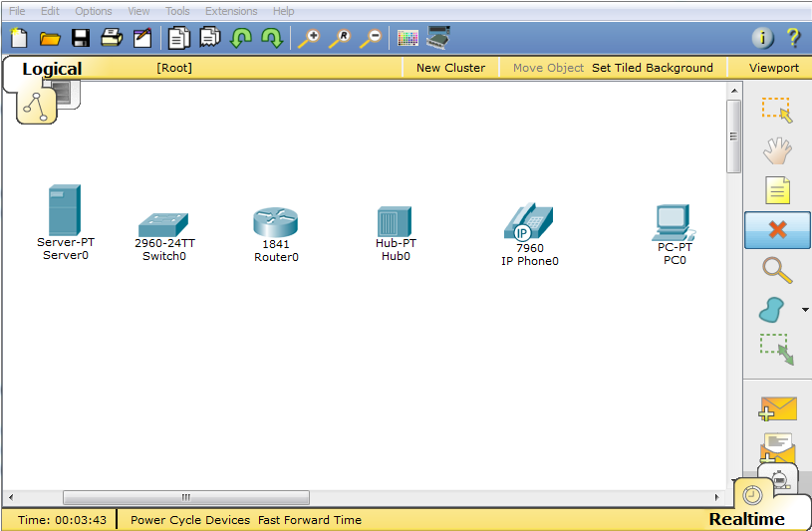Viewport: 812px width, 531px height.
Task: Choose the Select tool
Action: (x=777, y=111)
